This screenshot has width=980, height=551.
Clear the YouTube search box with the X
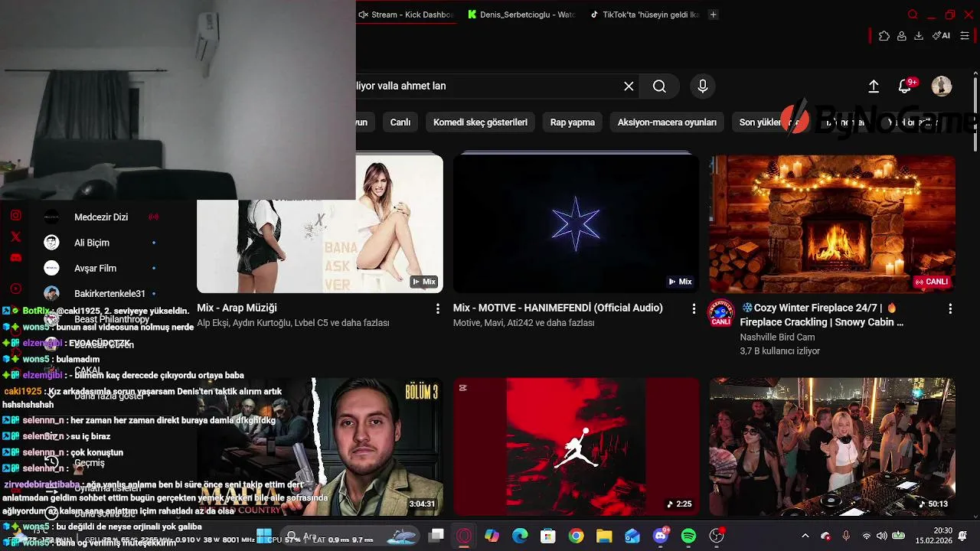click(629, 86)
